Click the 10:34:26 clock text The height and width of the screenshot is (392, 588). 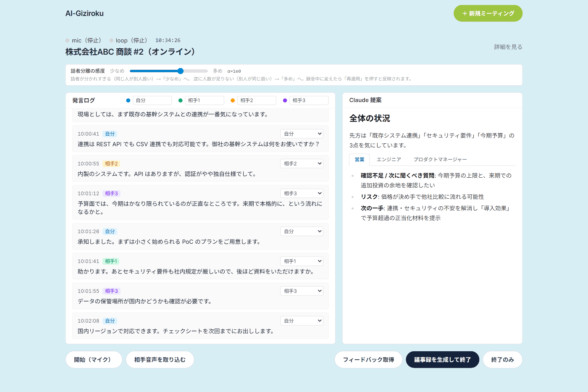168,40
